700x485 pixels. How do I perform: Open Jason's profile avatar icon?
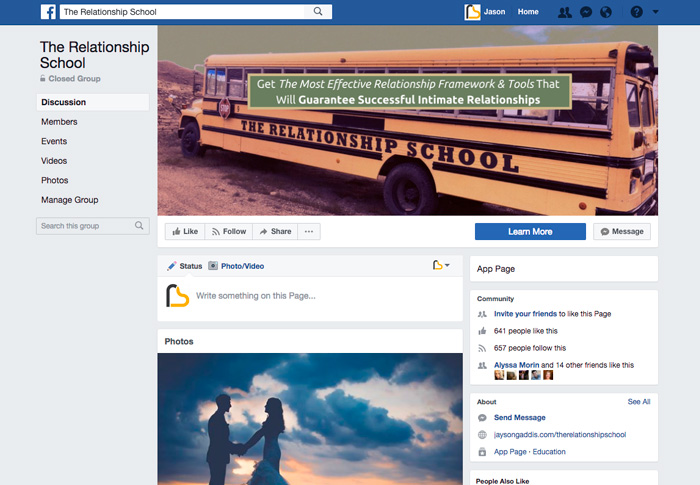click(472, 12)
